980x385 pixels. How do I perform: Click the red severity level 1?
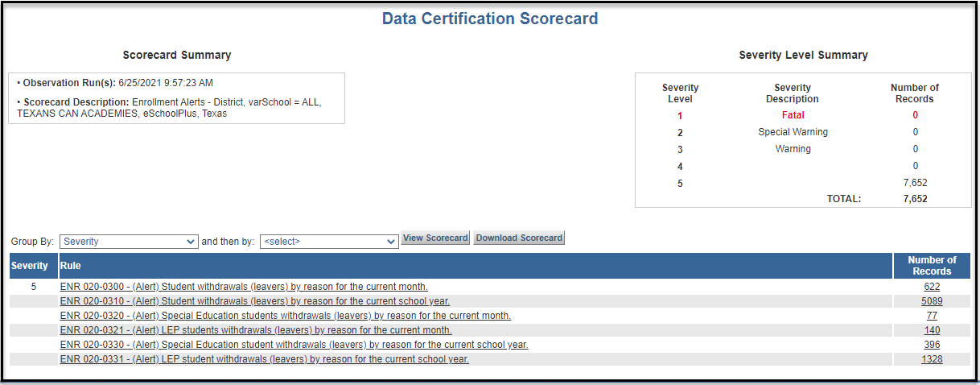click(x=680, y=115)
